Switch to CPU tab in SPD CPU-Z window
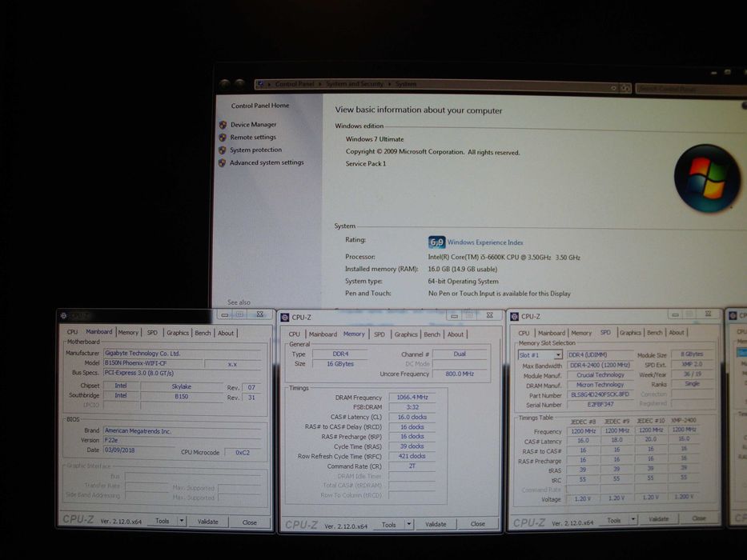 tap(524, 333)
